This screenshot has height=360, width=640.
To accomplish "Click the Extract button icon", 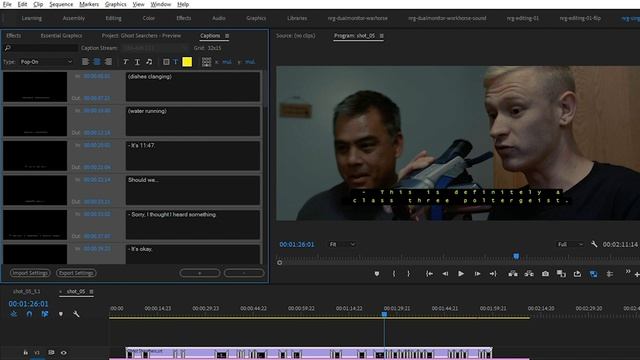I will tap(529, 274).
